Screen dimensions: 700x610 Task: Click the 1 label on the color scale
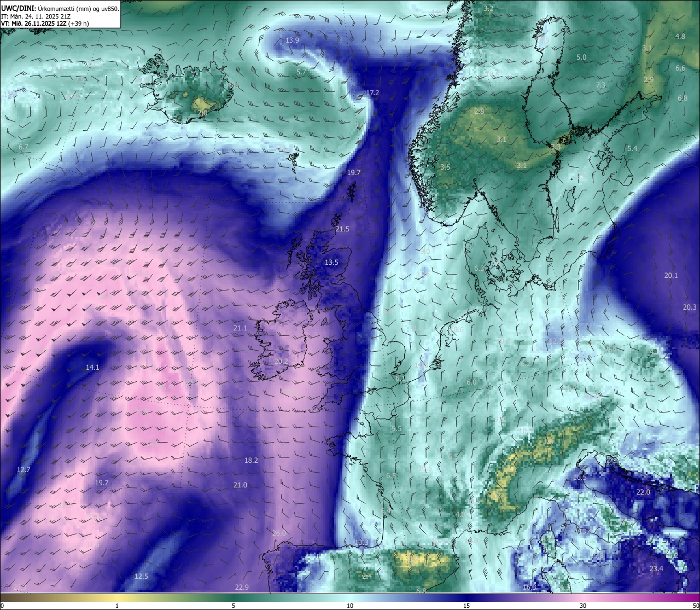[x=117, y=606]
